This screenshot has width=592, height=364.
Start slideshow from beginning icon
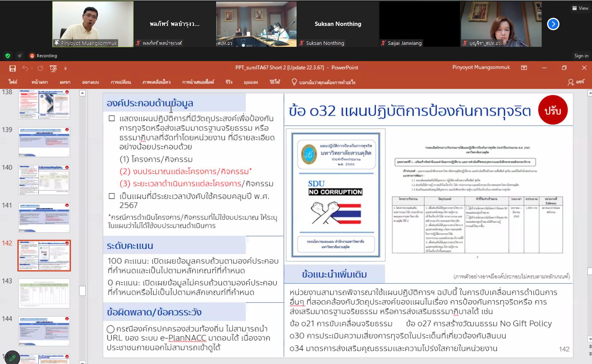point(53,68)
